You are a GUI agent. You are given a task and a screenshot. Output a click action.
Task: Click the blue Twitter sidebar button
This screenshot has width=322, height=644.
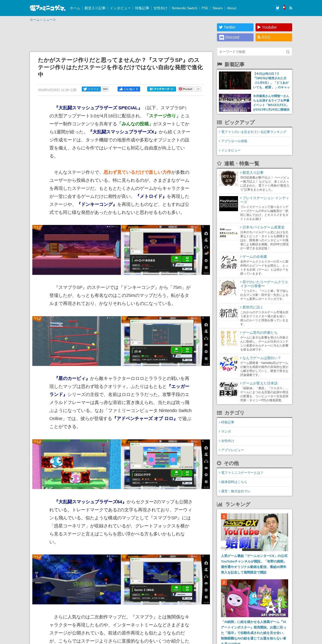tap(235, 27)
